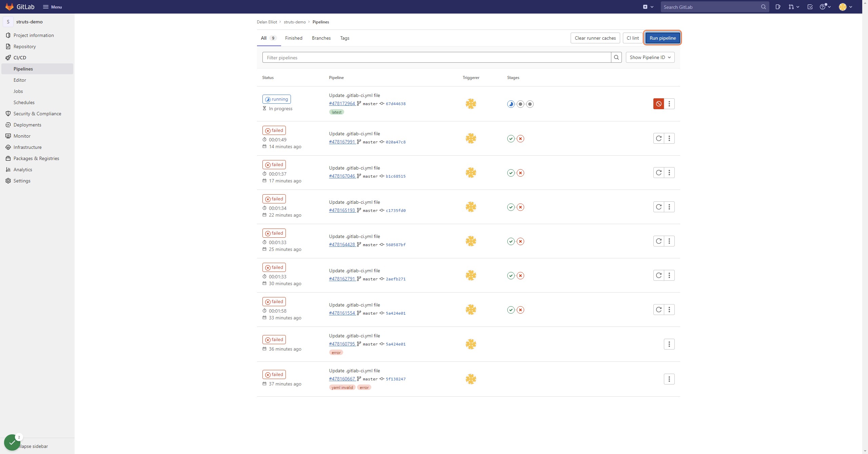Retry failed pipeline #478165193

point(658,207)
